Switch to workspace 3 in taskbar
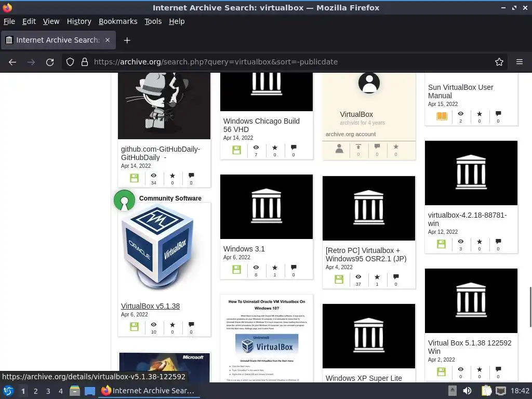Viewport: 532px width, 399px height. click(48, 391)
